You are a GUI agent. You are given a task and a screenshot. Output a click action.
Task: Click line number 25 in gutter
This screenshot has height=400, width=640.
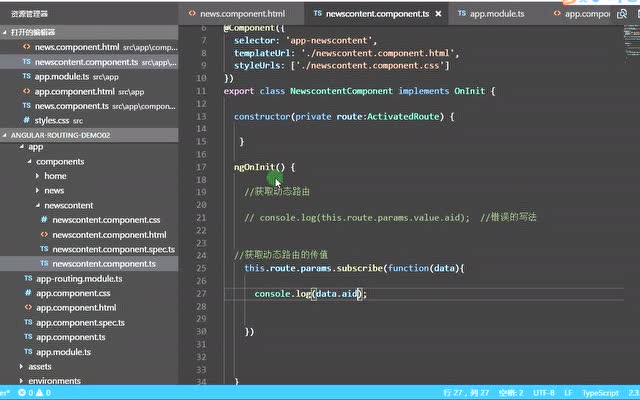[201, 268]
